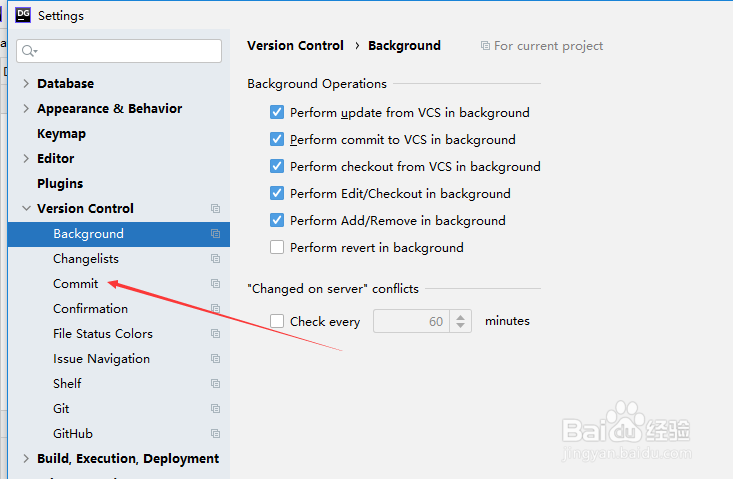Screen dimensions: 733x479
Task: Click the project-level icon beside Git
Action: click(215, 409)
